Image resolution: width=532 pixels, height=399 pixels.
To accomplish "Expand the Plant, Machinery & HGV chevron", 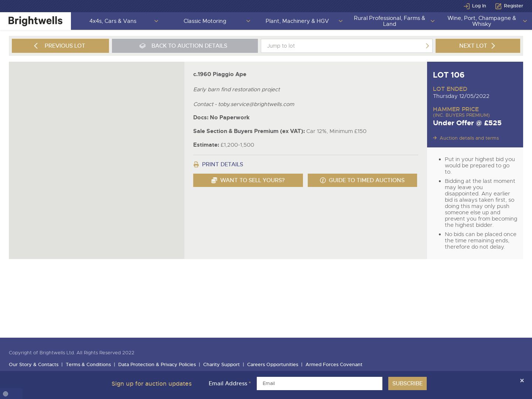I will [341, 21].
